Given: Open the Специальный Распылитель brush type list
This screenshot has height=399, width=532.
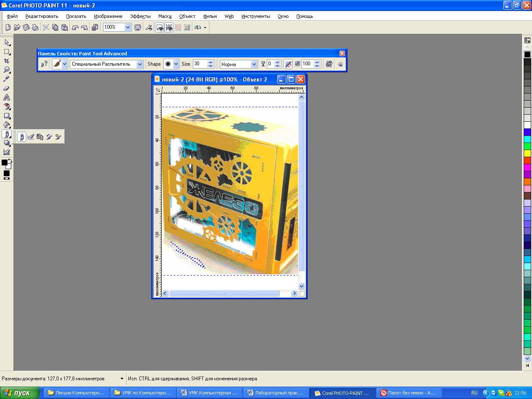Looking at the screenshot, I should coord(140,64).
